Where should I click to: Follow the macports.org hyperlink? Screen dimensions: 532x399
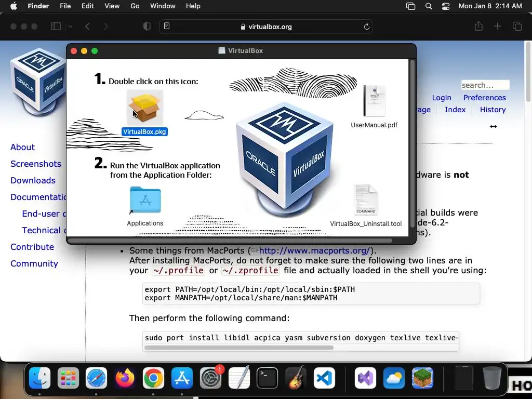314,251
